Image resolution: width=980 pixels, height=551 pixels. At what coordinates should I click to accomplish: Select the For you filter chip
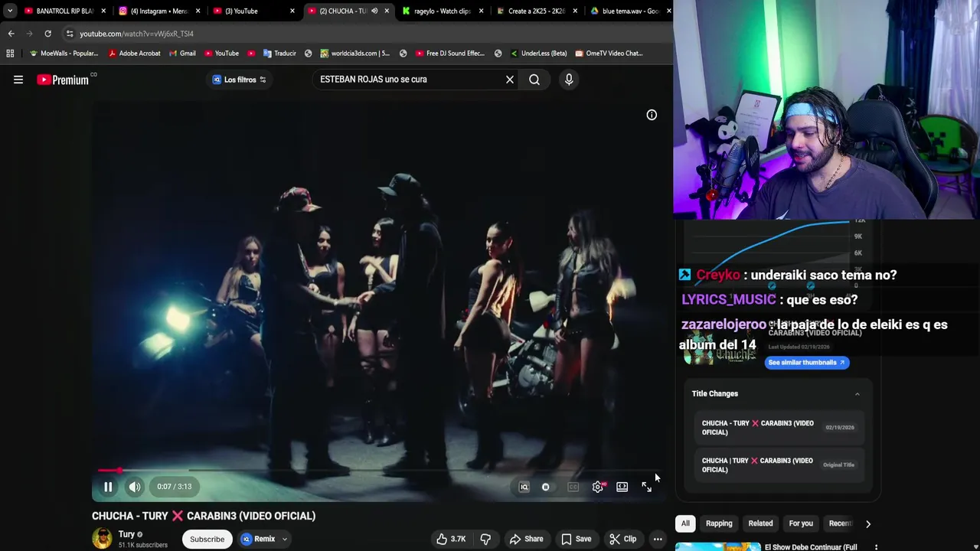pyautogui.click(x=801, y=524)
